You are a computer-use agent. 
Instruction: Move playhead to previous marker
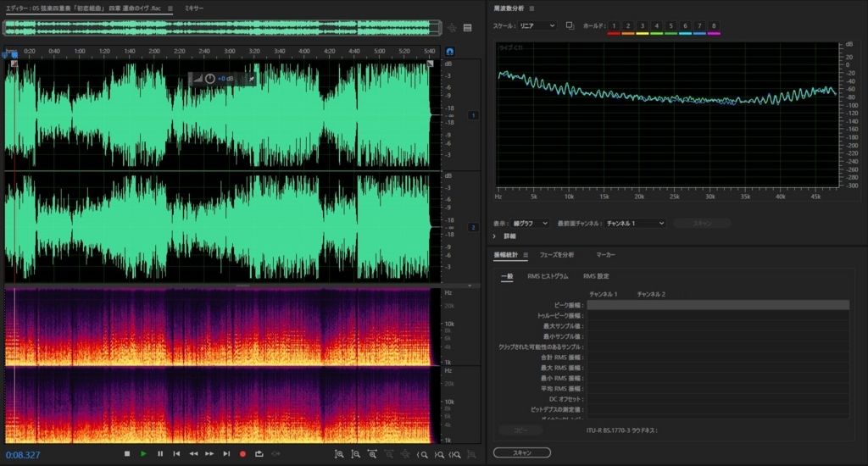pyautogui.click(x=176, y=454)
